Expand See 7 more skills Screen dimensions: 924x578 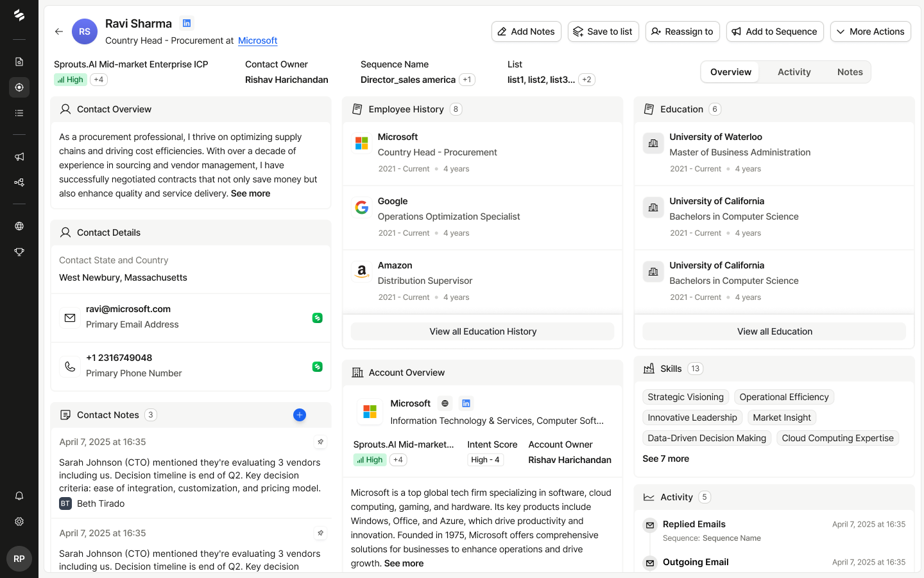(665, 459)
